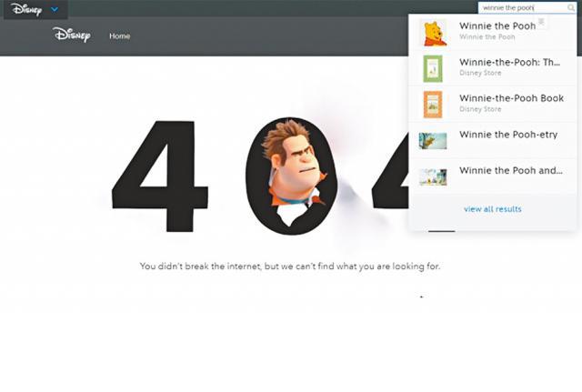Image resolution: width=582 pixels, height=392 pixels.
Task: Open the Disney dropdown chevron in top bar
Action: coord(55,9)
